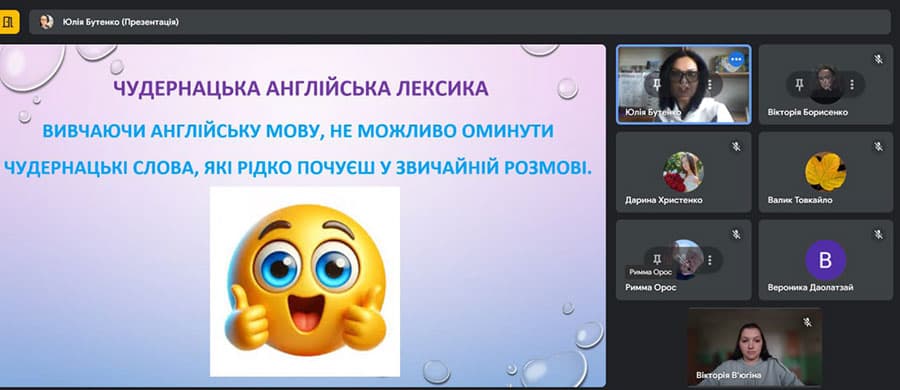Click name label 'Валик Товкайло'
Viewport: 900px width, 390px height.
800,200
